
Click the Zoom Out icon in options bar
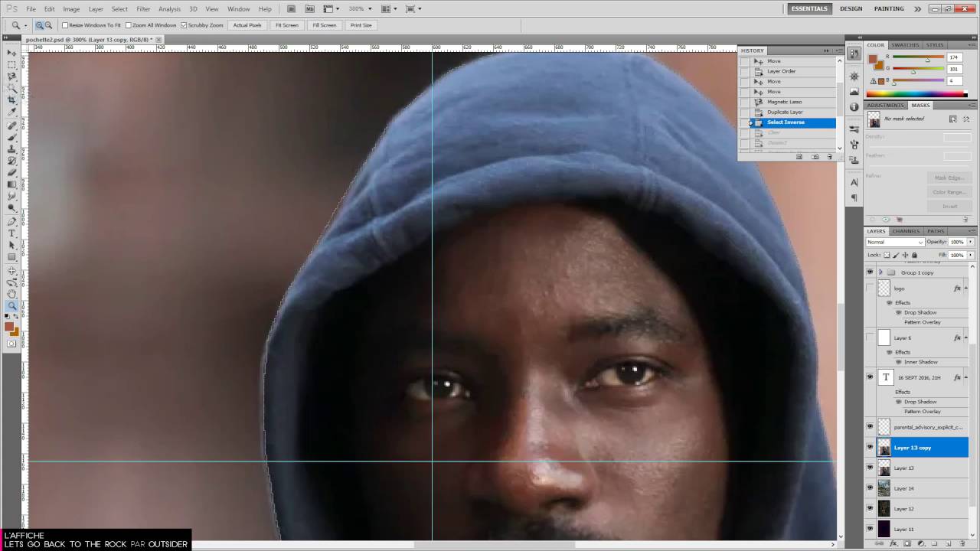(48, 25)
